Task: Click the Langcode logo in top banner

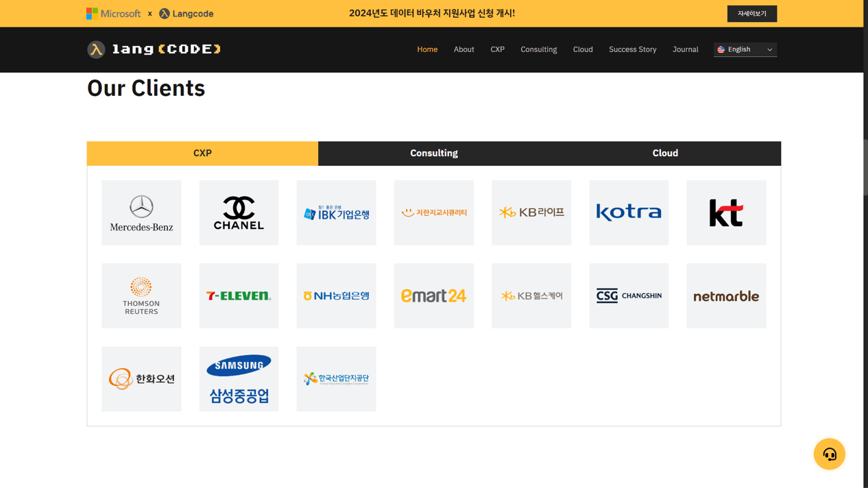Action: pos(186,14)
